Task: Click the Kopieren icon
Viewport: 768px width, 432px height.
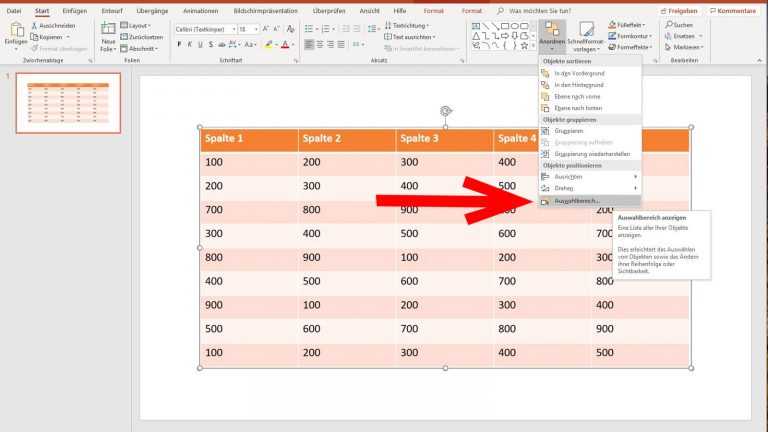Action: [x=34, y=37]
